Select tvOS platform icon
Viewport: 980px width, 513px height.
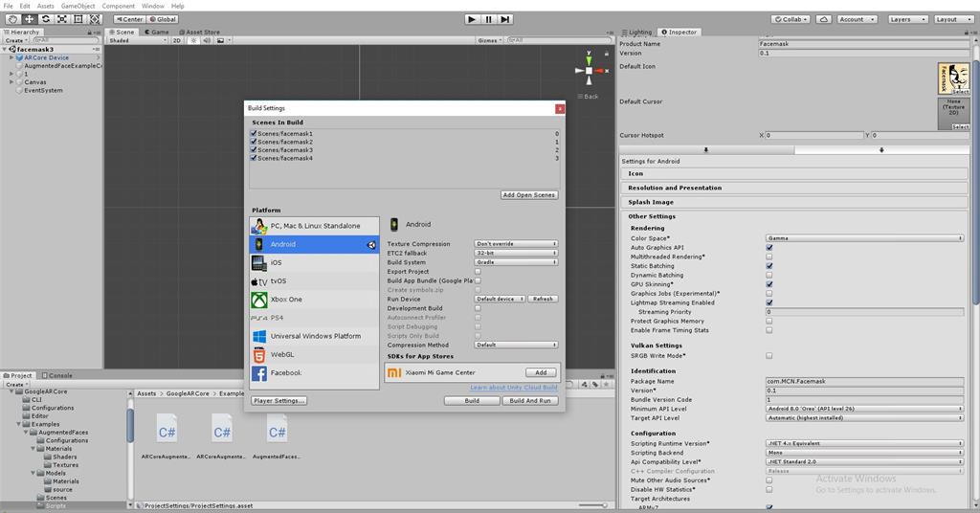coord(258,281)
